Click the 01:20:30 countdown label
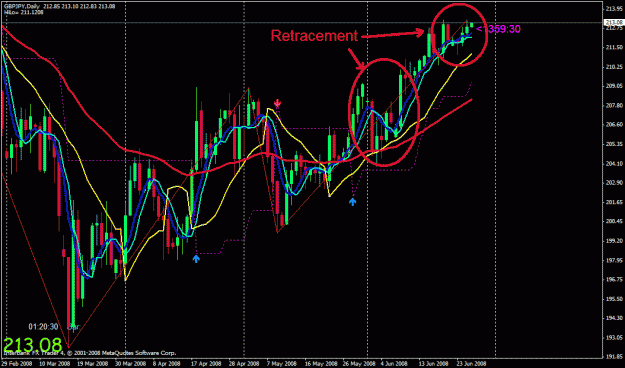Image resolution: width=625 pixels, height=368 pixels. click(43, 327)
